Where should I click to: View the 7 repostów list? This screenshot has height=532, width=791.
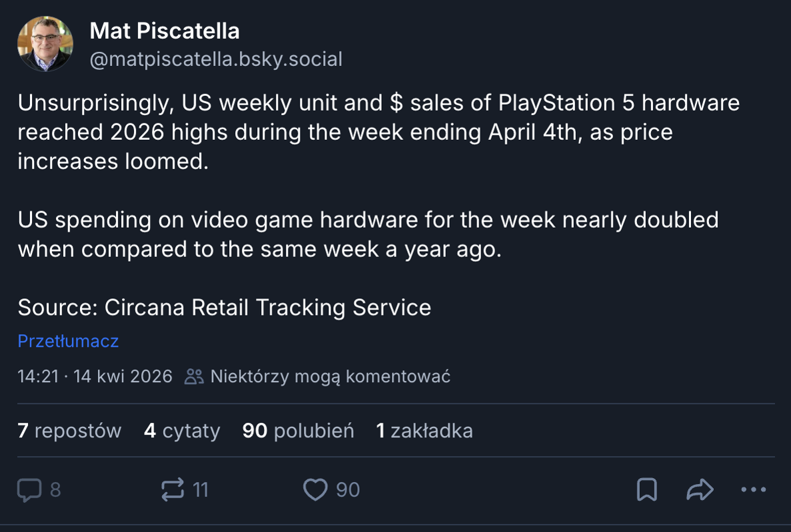[69, 431]
